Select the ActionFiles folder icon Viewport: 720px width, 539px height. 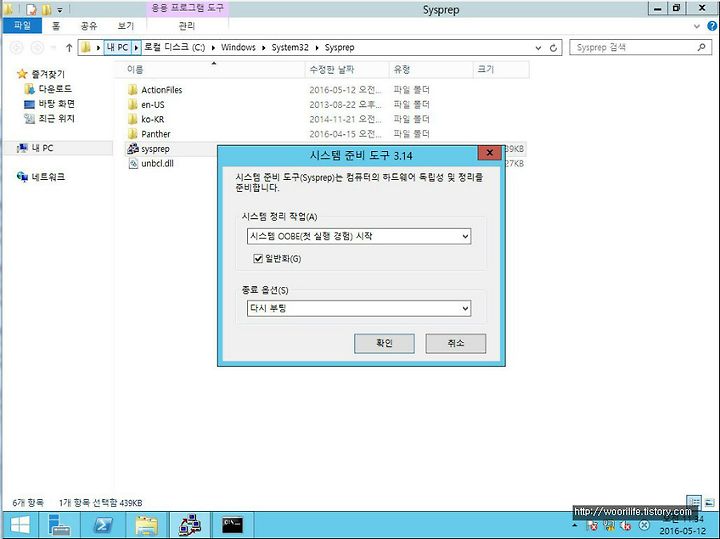click(x=133, y=90)
